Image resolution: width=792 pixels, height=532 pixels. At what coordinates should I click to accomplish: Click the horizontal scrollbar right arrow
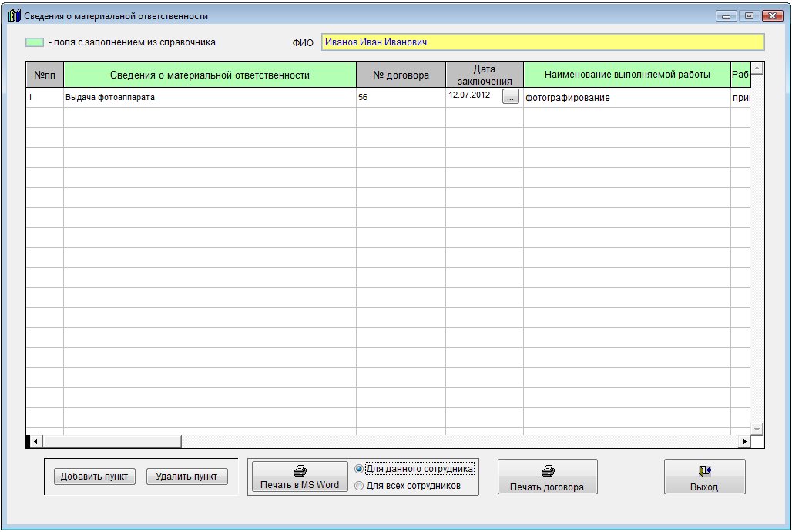(x=744, y=442)
